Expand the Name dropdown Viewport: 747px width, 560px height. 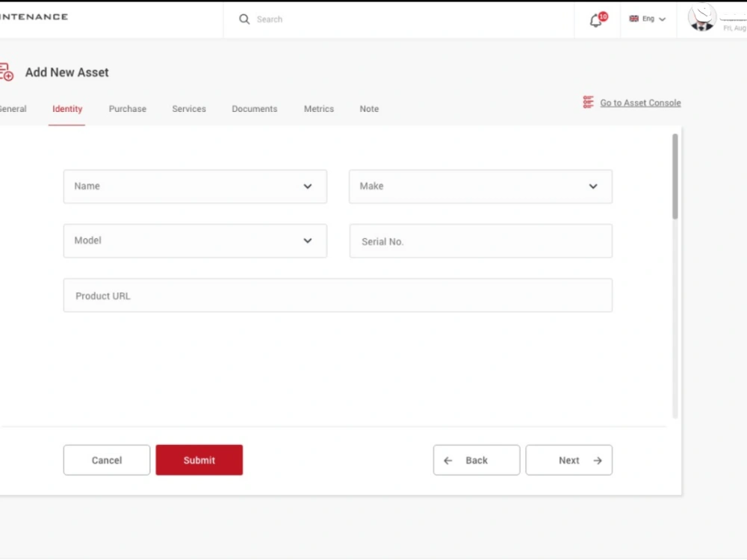point(195,186)
